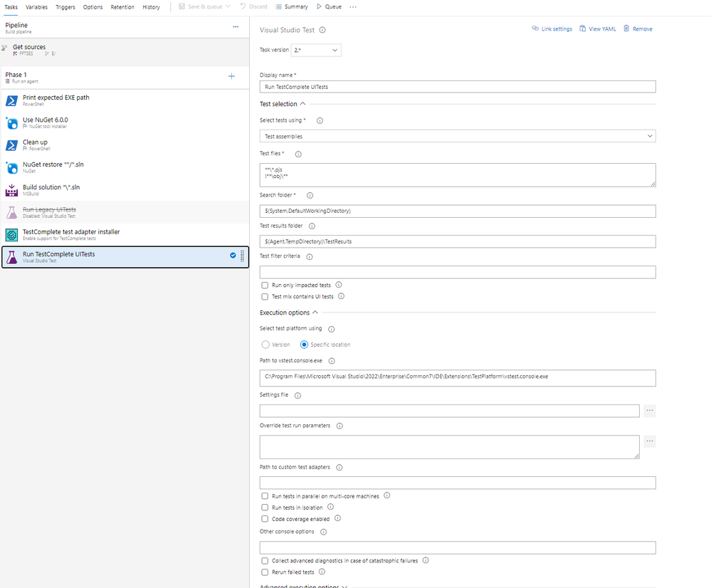The image size is (711, 588).
Task: Click the View YAML link
Action: (598, 29)
